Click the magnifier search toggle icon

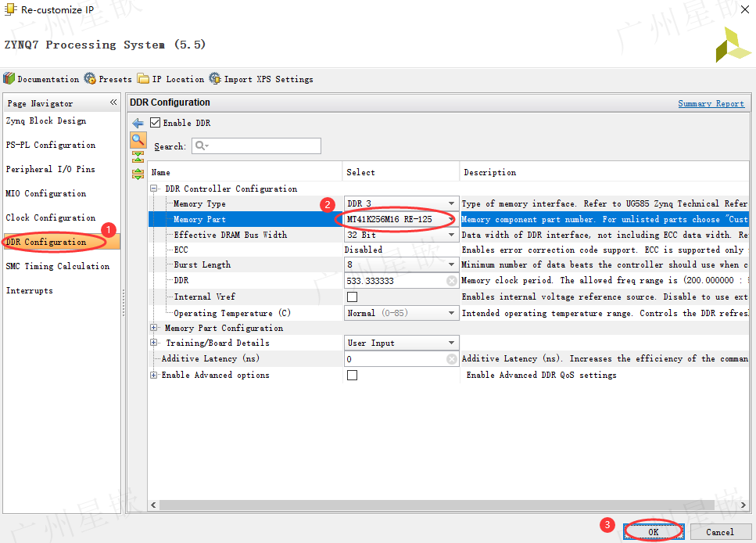138,141
